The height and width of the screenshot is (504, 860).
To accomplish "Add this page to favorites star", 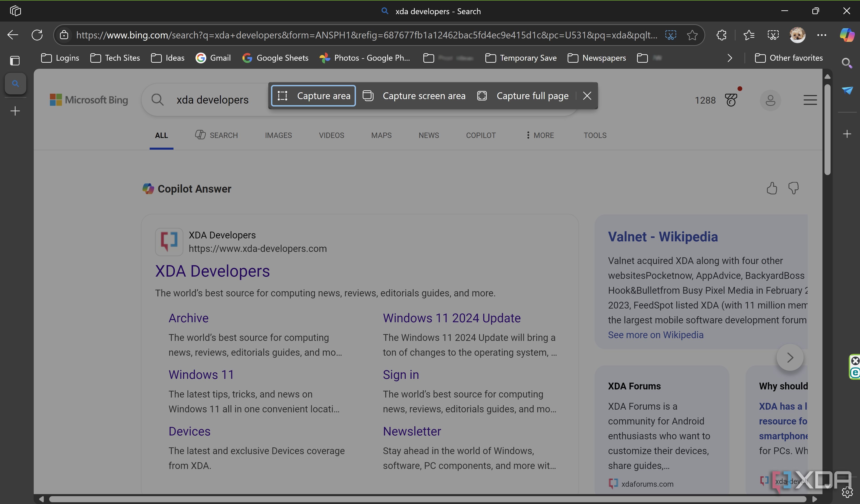I will coord(692,35).
